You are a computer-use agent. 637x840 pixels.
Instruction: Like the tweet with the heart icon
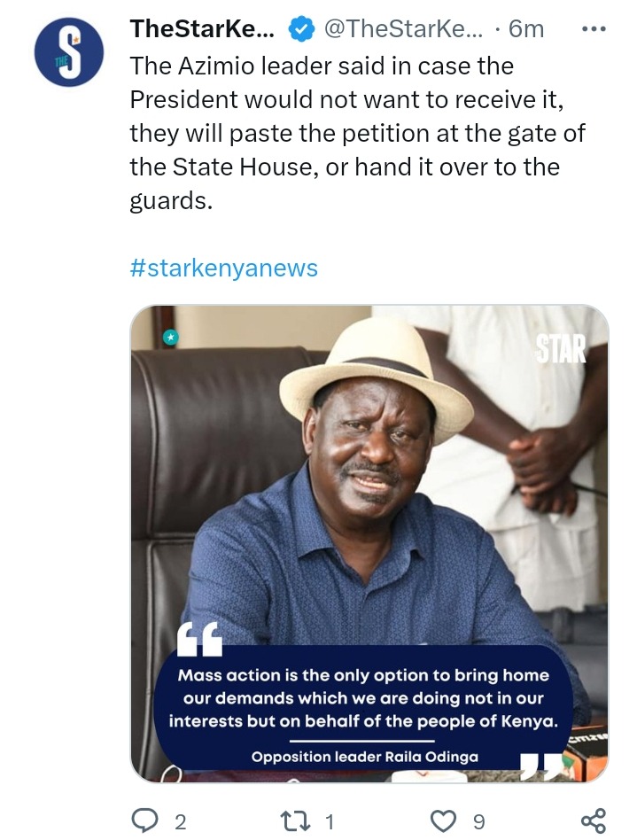444,821
